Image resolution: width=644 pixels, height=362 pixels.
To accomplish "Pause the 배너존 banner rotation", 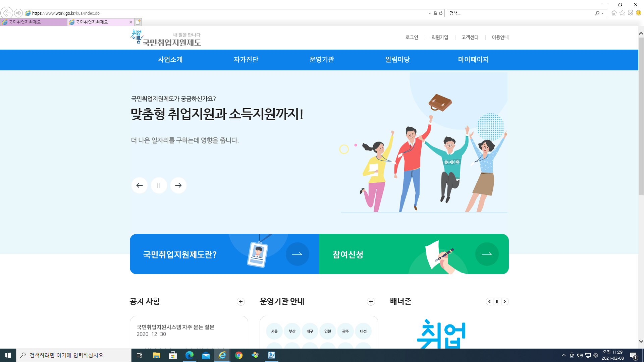I will point(497,302).
